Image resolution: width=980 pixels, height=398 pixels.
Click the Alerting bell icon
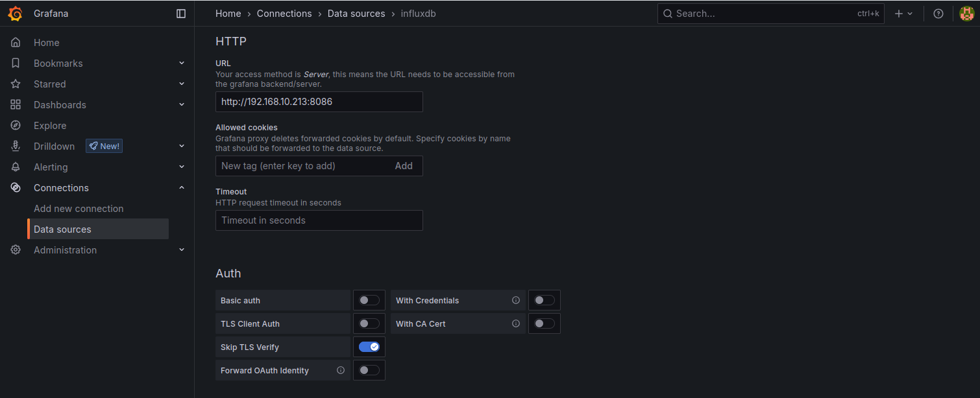[16, 167]
